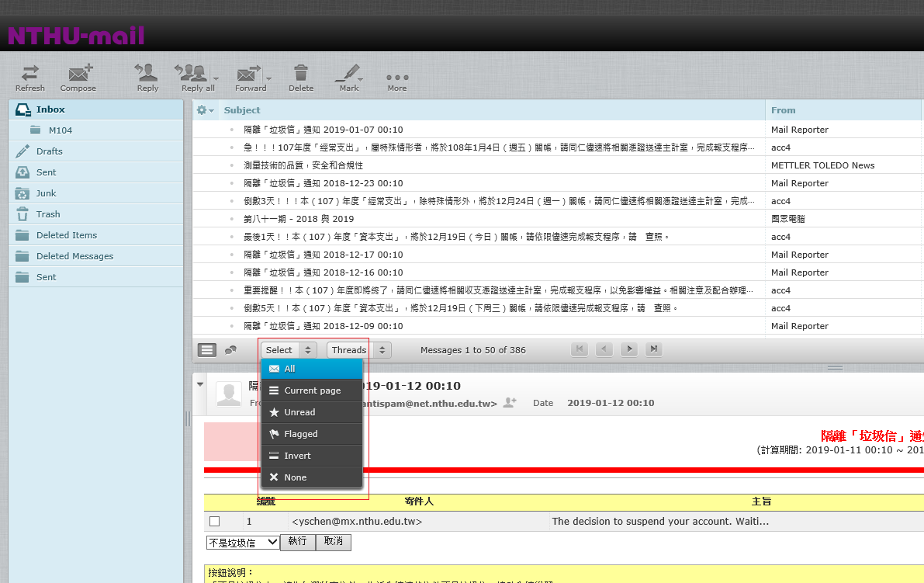924x583 pixels.
Task: Open the 不是垃圾信 combo box
Action: [x=242, y=542]
